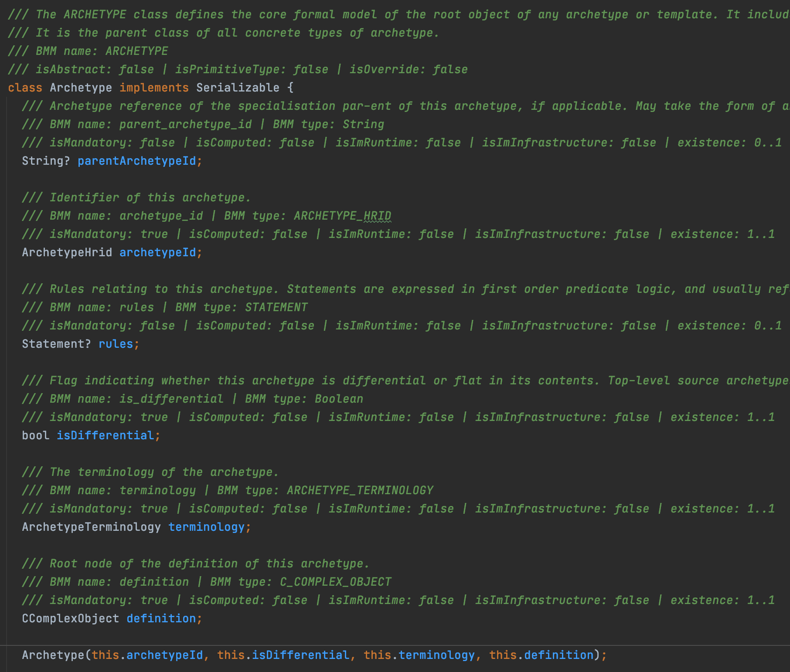The width and height of the screenshot is (790, 672).
Task: Click the bool keyword before isDifferential
Action: point(35,435)
